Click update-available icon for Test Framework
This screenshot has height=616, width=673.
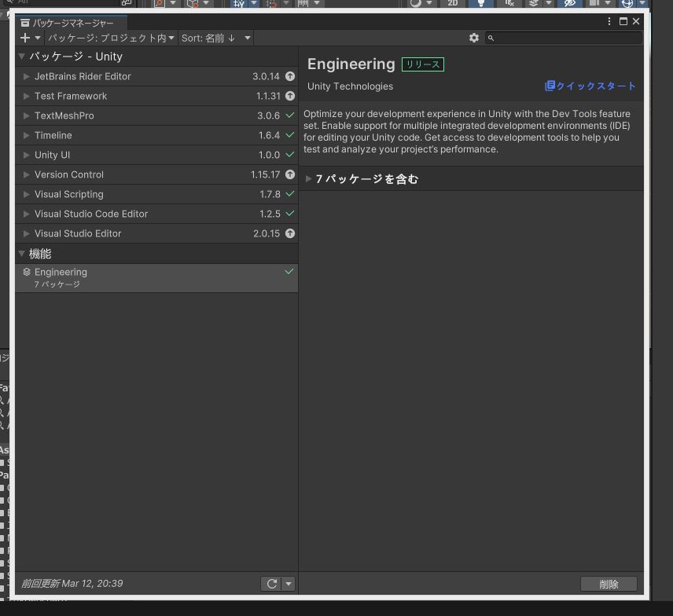click(x=290, y=96)
